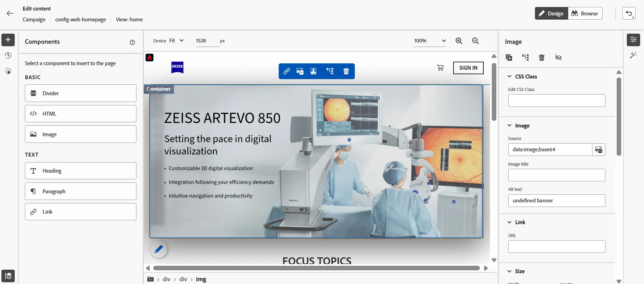Click the trash icon in Image panel

point(542,57)
